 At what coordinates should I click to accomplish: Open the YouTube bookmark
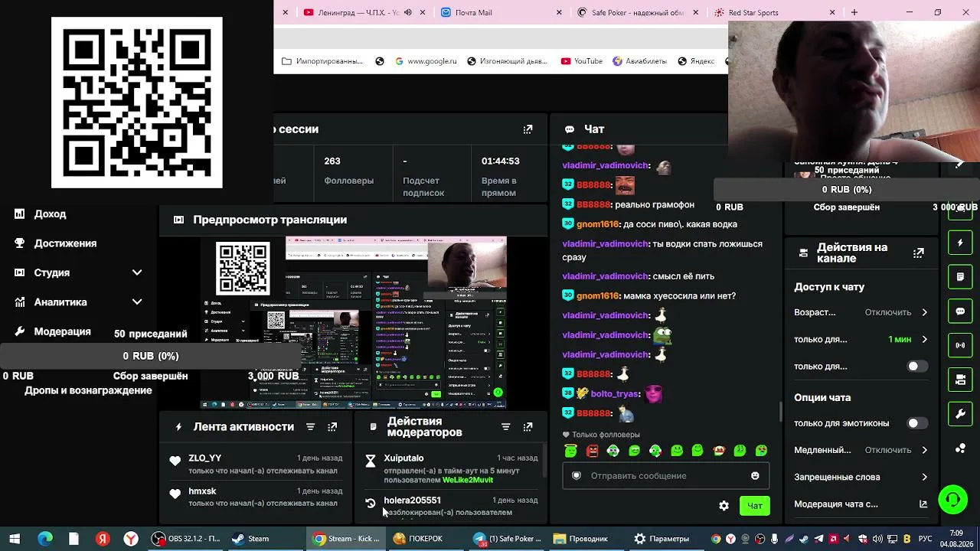[582, 61]
